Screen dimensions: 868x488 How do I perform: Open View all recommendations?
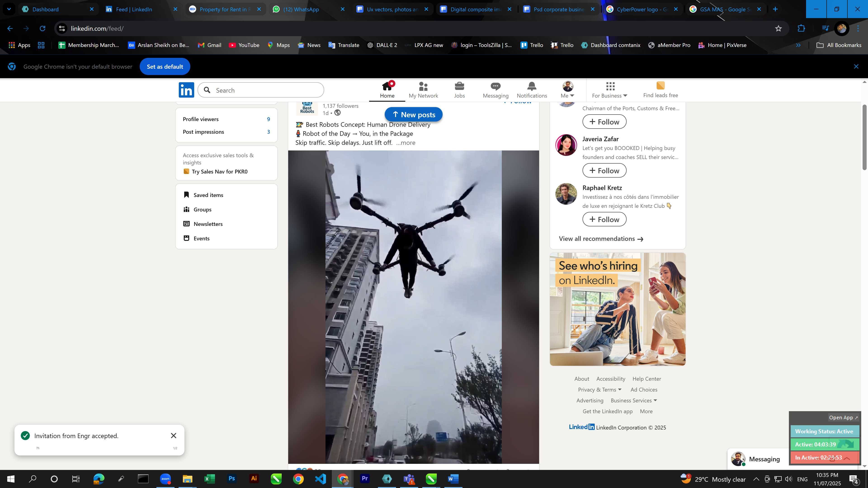click(x=601, y=239)
